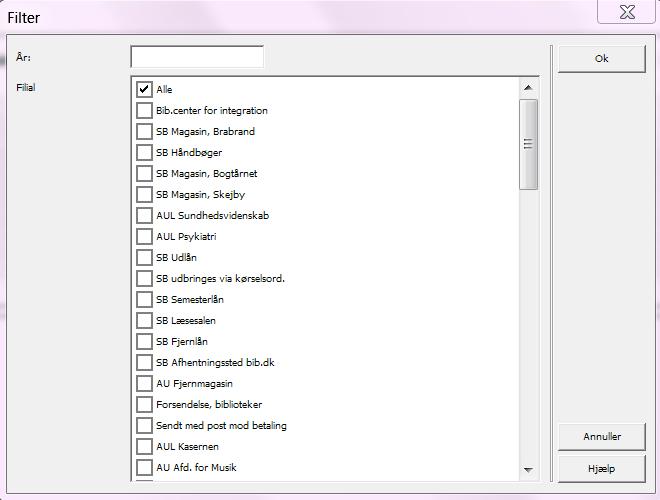Screen dimensions: 660x500
Task: Click the Ok button
Action: coord(601,59)
